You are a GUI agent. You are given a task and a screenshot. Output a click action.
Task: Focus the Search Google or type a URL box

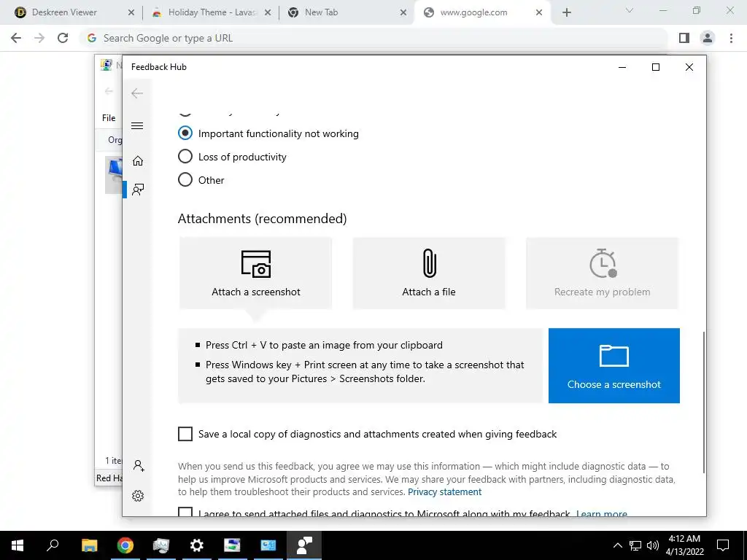(x=374, y=38)
